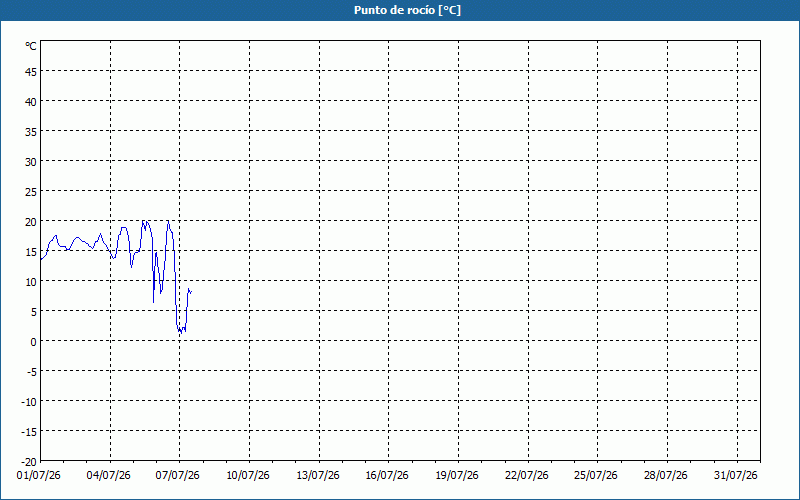Click the 'Punto de rocío [°C]' title bar
This screenshot has width=800, height=500.
pyautogui.click(x=400, y=10)
